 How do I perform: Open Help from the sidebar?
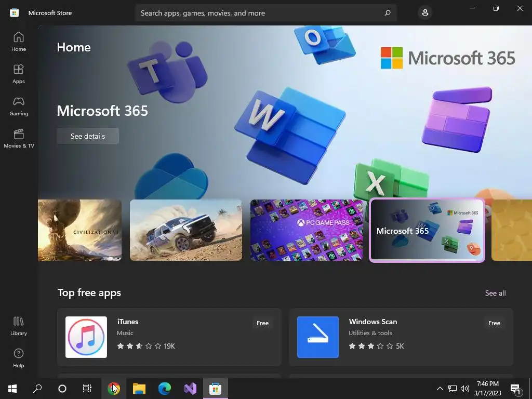pyautogui.click(x=19, y=358)
